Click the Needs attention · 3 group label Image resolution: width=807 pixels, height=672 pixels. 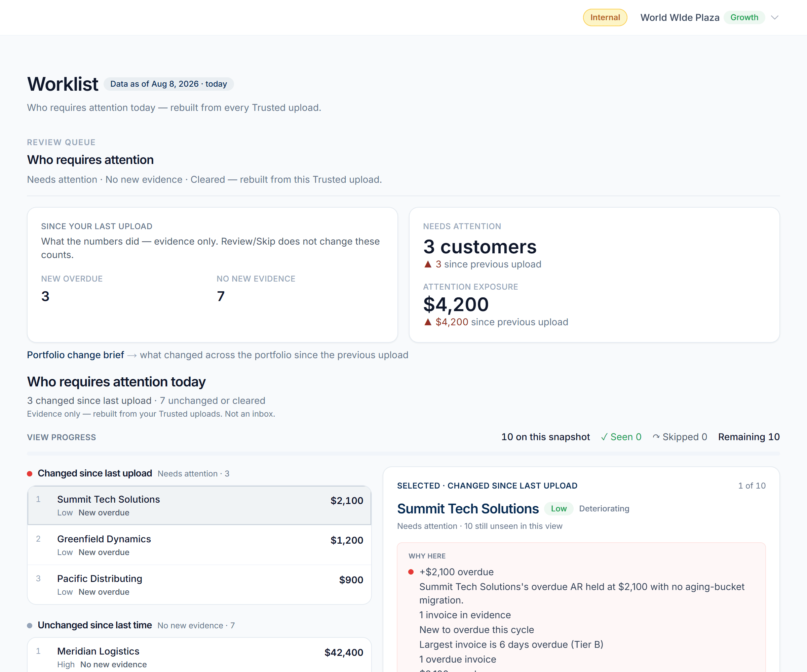(193, 473)
